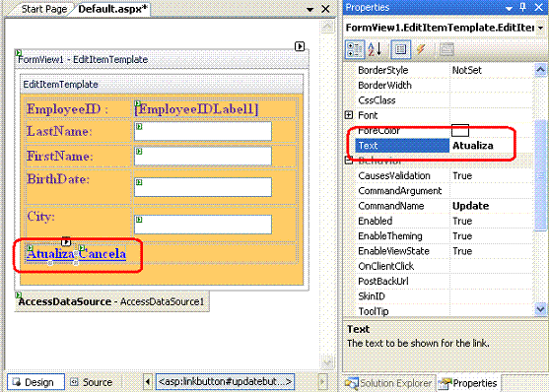Image resolution: width=549 pixels, height=392 pixels.
Task: Open the Solution Explorer tab
Action: [389, 383]
